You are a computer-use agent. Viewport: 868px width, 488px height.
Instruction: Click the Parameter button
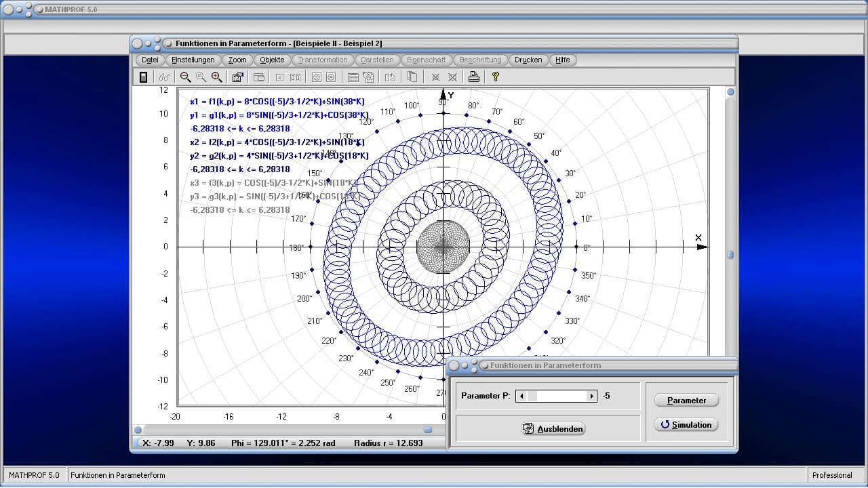pos(686,400)
